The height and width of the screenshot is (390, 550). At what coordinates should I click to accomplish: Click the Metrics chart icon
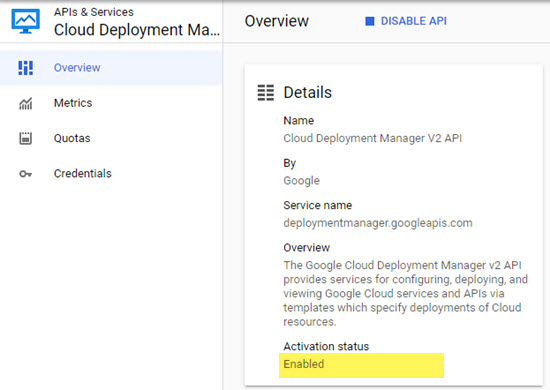pyautogui.click(x=26, y=103)
